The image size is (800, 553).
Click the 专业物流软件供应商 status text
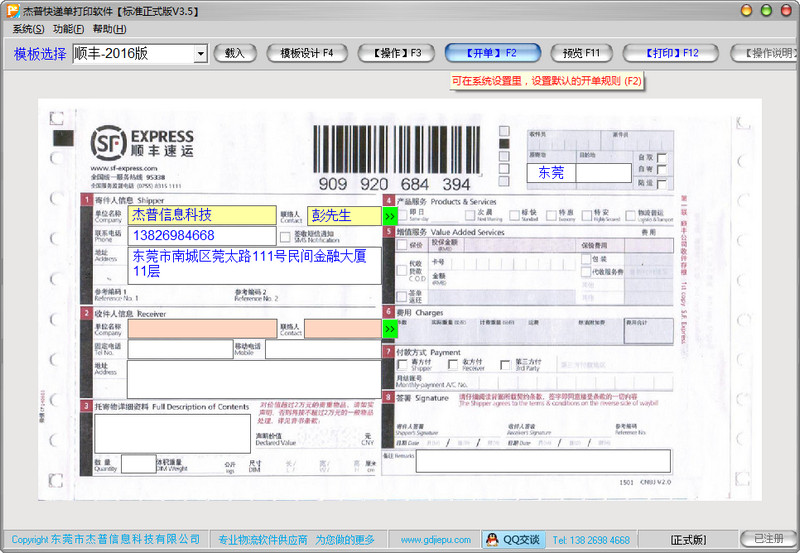click(x=263, y=540)
